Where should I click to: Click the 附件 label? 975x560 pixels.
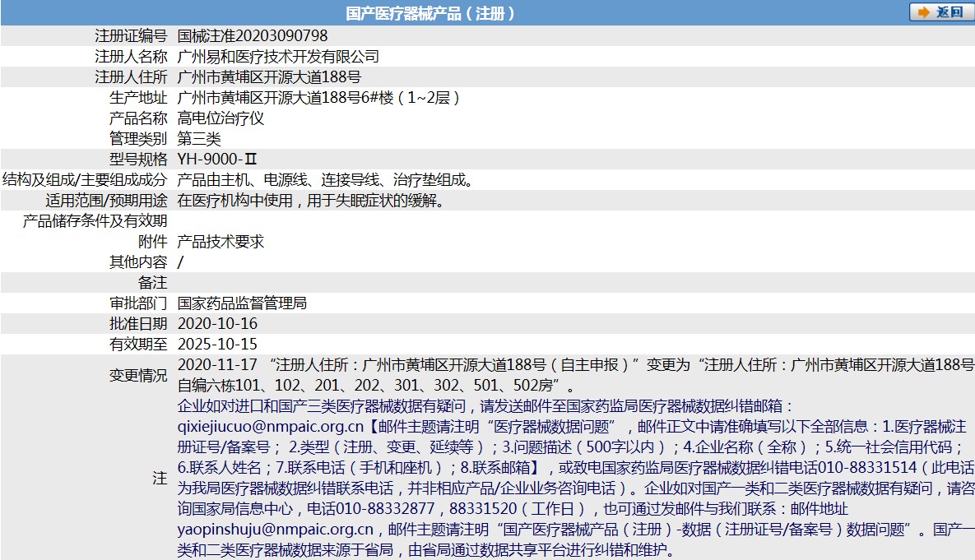click(x=152, y=241)
